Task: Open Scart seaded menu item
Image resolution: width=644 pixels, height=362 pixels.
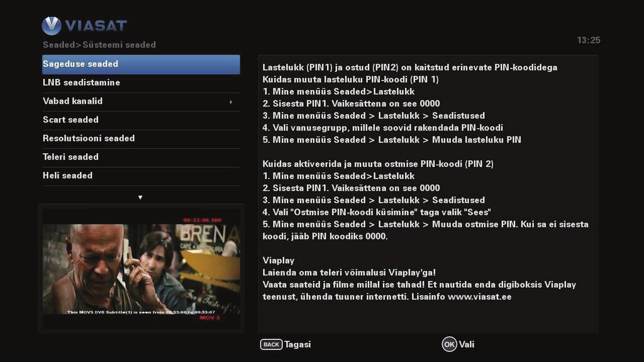Action: pyautogui.click(x=141, y=120)
